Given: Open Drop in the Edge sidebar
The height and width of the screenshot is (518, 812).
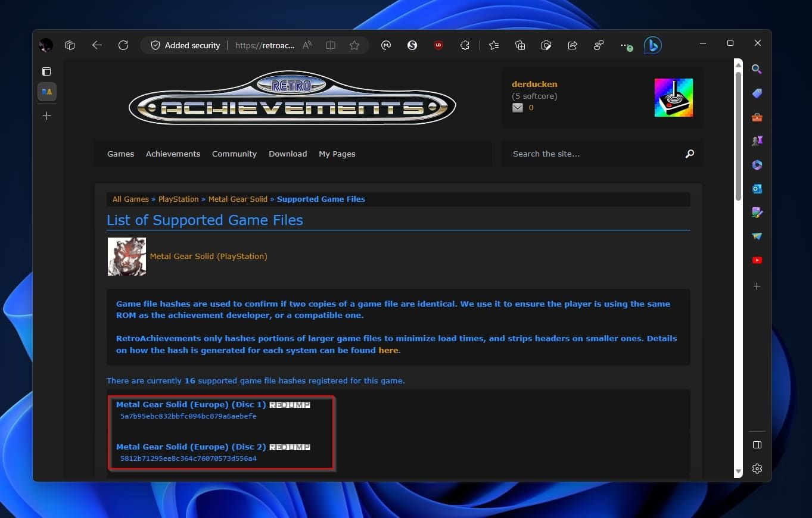Looking at the screenshot, I should (757, 236).
